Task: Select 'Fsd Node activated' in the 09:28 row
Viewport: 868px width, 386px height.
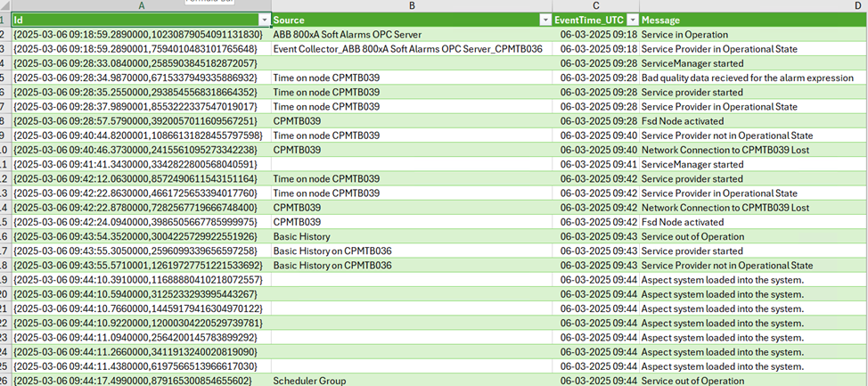Action: 753,120
